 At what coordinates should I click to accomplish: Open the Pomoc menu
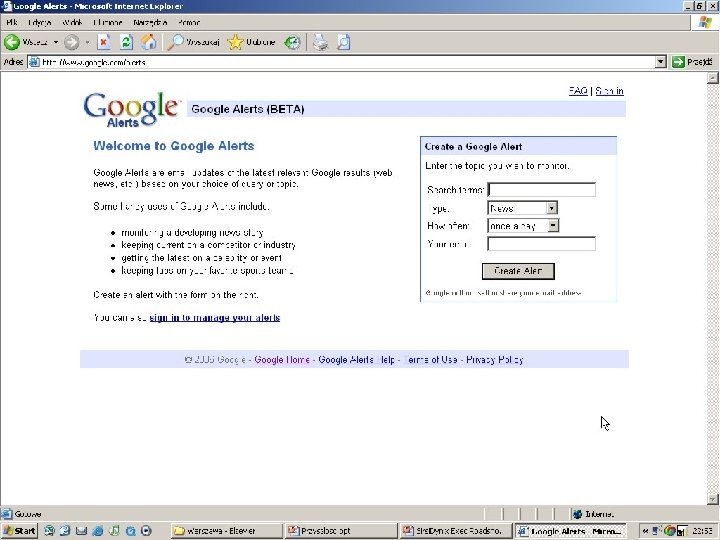[x=189, y=22]
